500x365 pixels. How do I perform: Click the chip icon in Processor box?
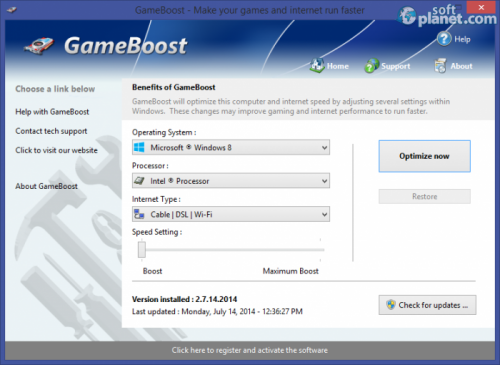pos(139,181)
